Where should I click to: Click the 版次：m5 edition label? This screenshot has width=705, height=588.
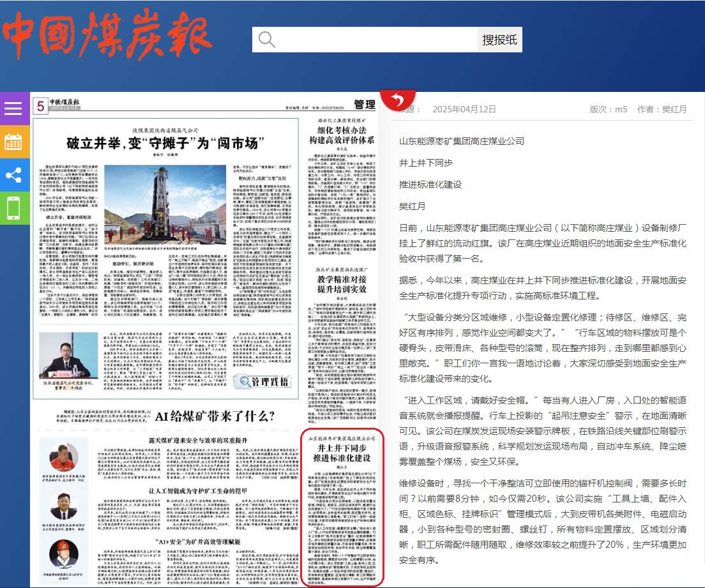pyautogui.click(x=608, y=109)
